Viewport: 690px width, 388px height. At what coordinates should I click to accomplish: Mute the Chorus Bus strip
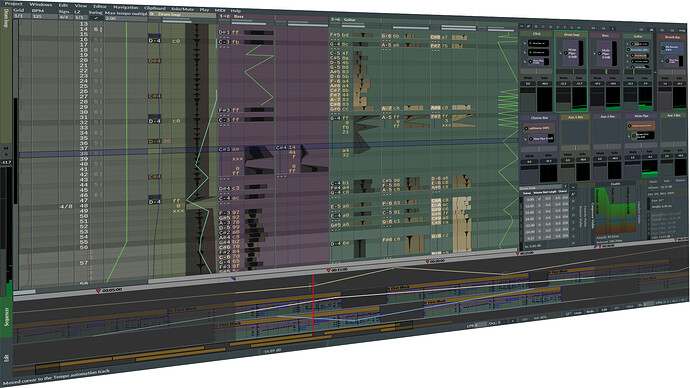coord(529,156)
